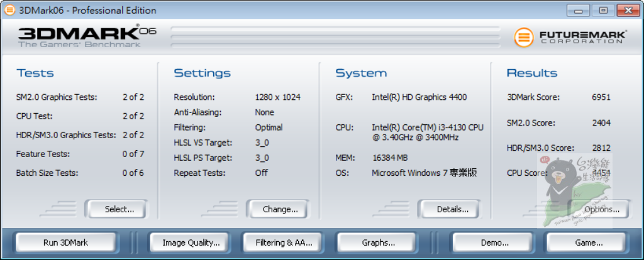Click the window title '3DMark06 - Professional Edition'
This screenshot has height=260, width=644.
(x=87, y=10)
